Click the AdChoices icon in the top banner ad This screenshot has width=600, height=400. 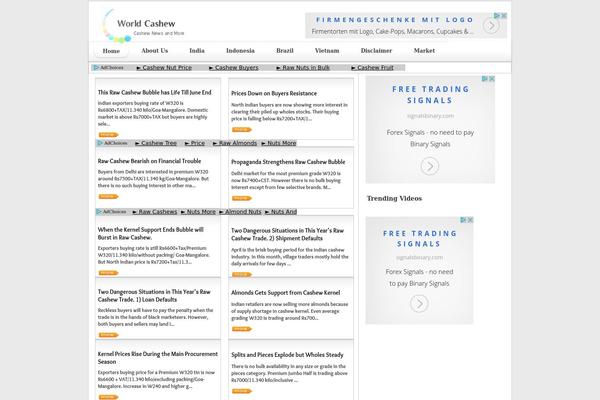[497, 16]
